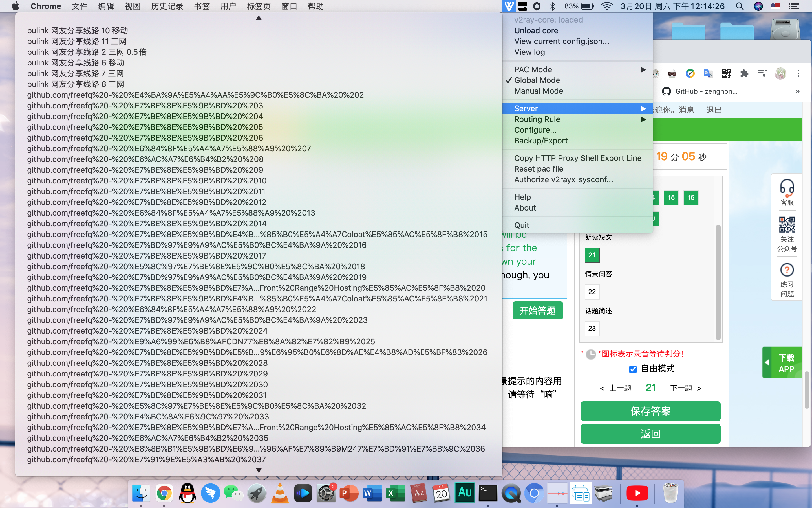Open VLC cone icon in the Dock

point(280,493)
